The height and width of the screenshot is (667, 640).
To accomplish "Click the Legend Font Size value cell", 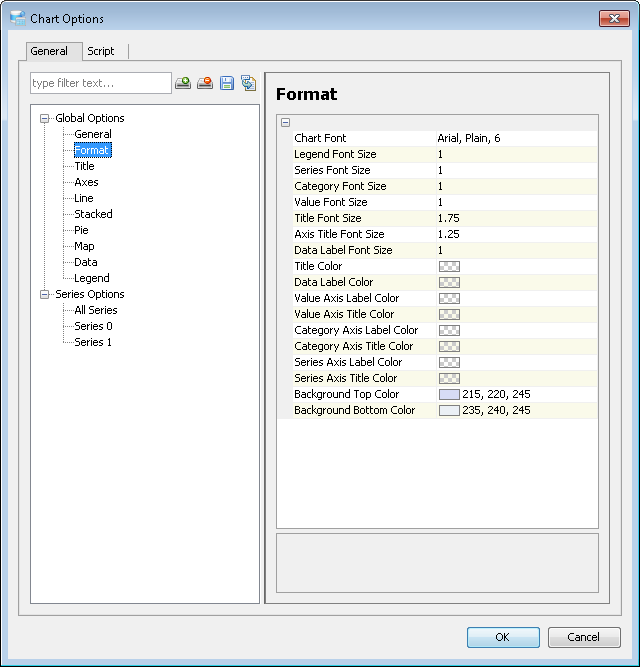I will pos(517,154).
